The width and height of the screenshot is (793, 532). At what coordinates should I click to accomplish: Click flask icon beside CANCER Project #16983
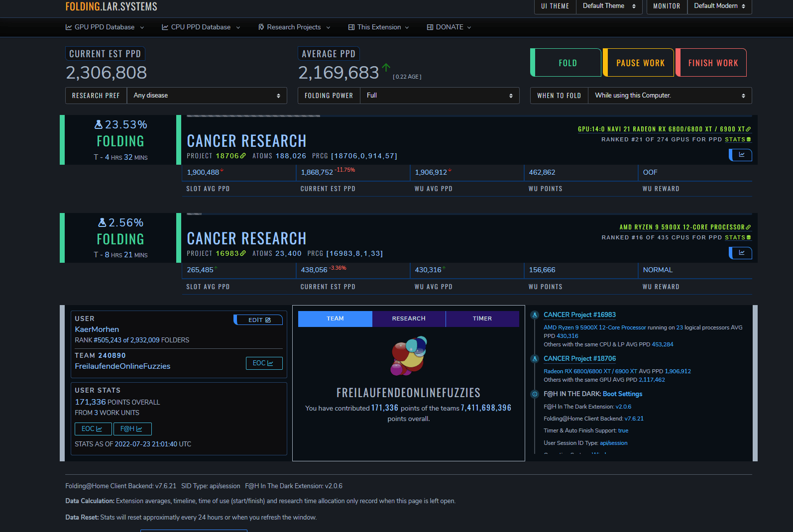pyautogui.click(x=535, y=315)
